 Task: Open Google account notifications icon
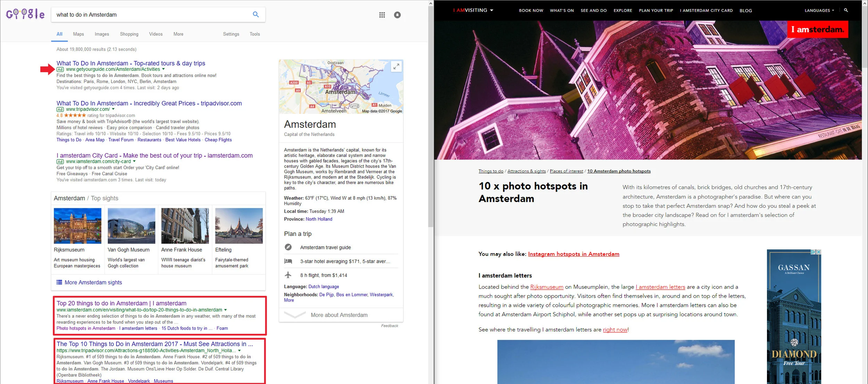(397, 15)
